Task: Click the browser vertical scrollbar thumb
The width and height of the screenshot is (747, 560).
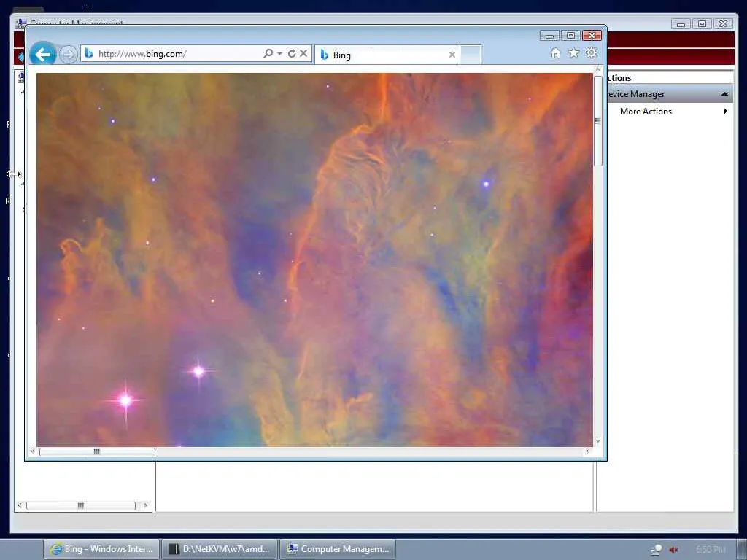Action: 598,121
